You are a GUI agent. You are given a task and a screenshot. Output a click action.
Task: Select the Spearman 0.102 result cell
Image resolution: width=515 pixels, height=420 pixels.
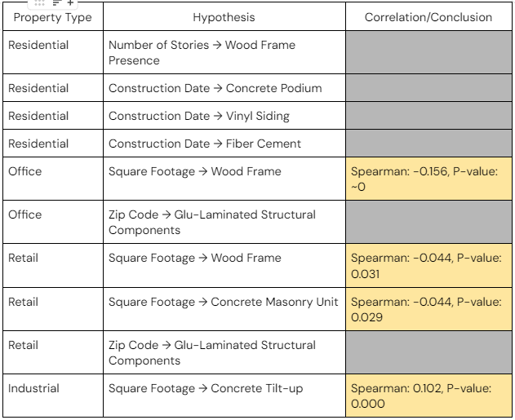428,396
